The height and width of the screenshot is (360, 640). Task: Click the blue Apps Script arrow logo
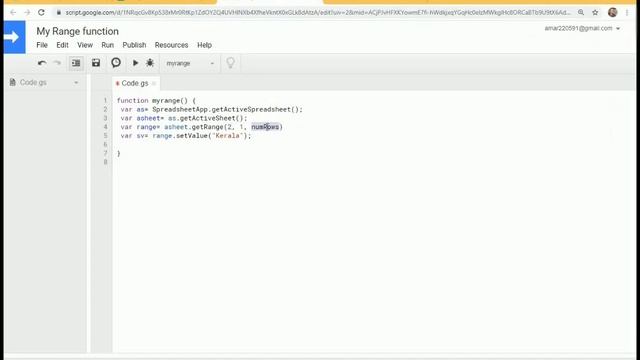point(14,37)
